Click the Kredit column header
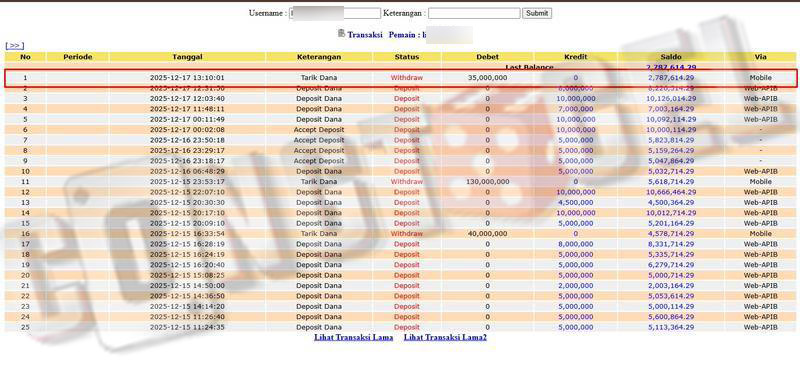Viewport: 800px width, 369px height. (x=576, y=57)
